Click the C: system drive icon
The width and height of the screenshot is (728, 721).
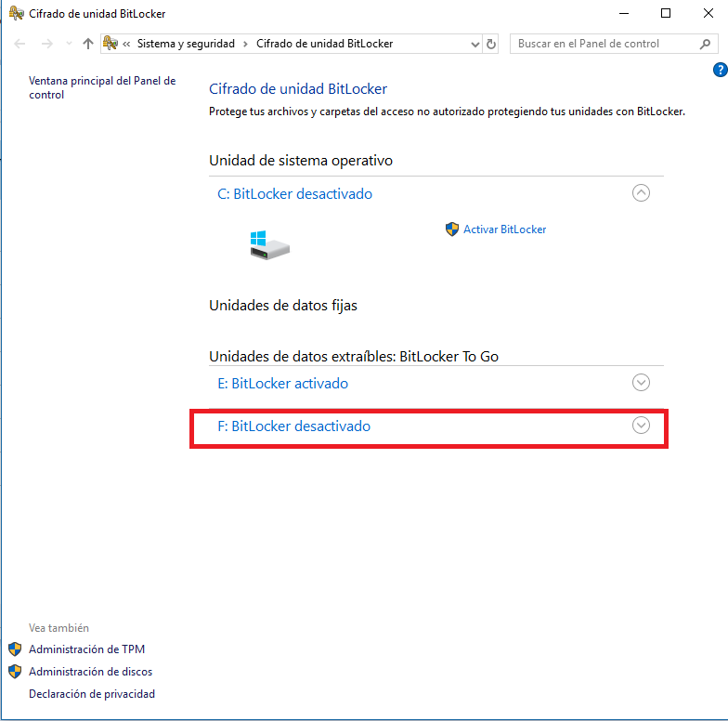269,245
